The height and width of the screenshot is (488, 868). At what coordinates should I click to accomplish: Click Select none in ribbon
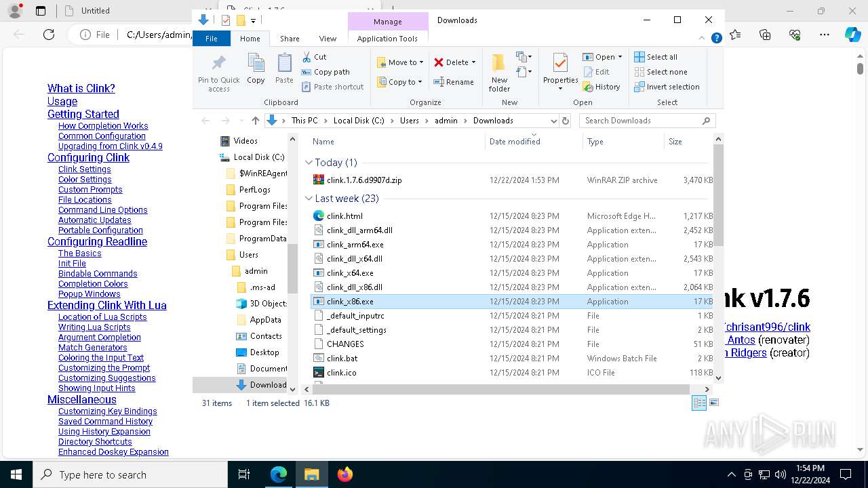(x=660, y=72)
